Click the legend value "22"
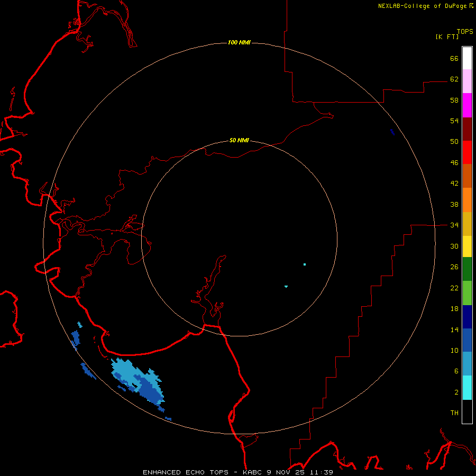This screenshot has height=476, width=476. click(454, 288)
